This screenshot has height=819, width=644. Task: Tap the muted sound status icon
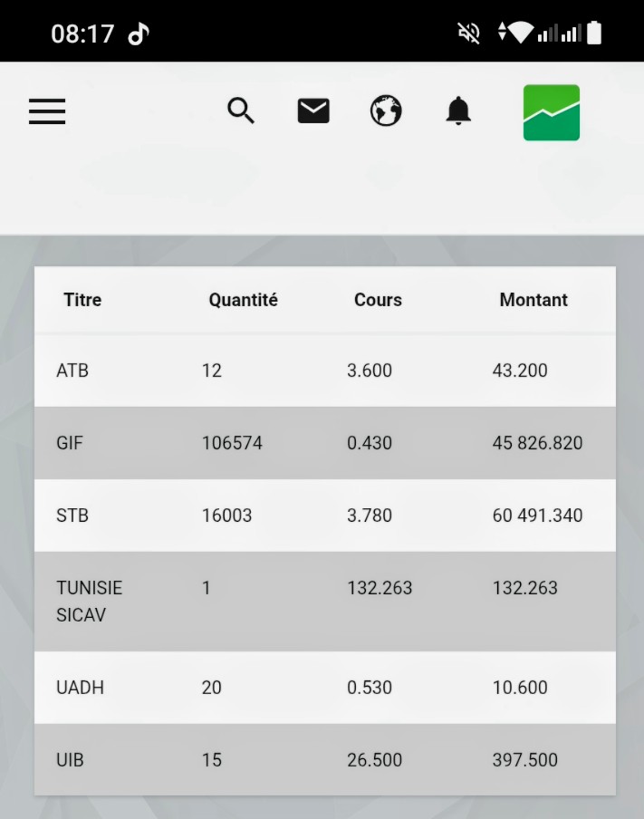tap(468, 34)
